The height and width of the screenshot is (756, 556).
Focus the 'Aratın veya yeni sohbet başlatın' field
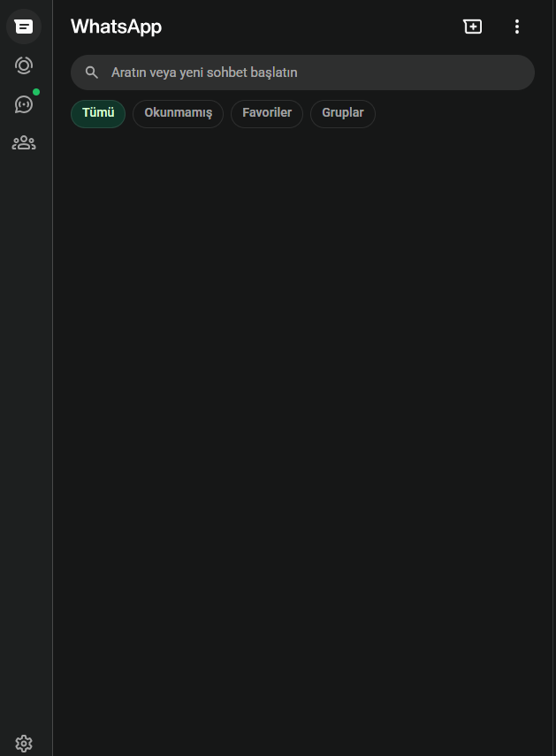(309, 73)
